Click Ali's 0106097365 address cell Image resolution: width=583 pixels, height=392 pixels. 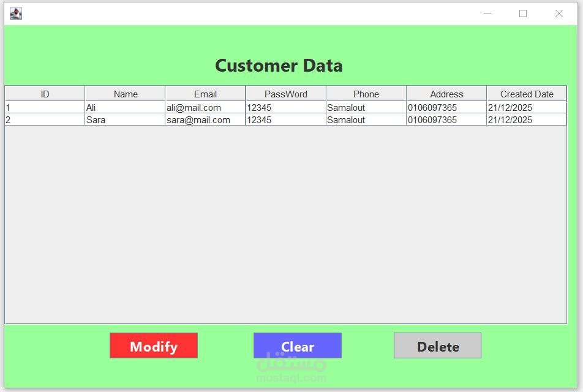[x=446, y=107]
